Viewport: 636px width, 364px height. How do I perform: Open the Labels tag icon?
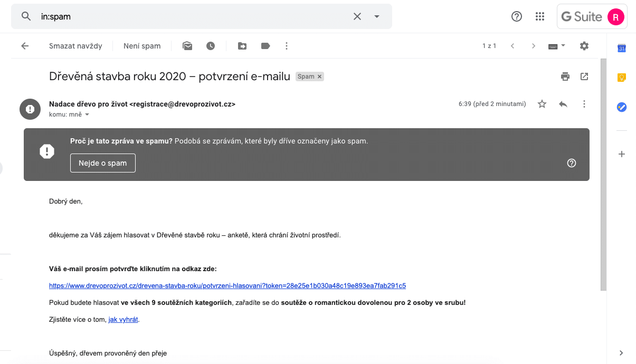pyautogui.click(x=265, y=46)
